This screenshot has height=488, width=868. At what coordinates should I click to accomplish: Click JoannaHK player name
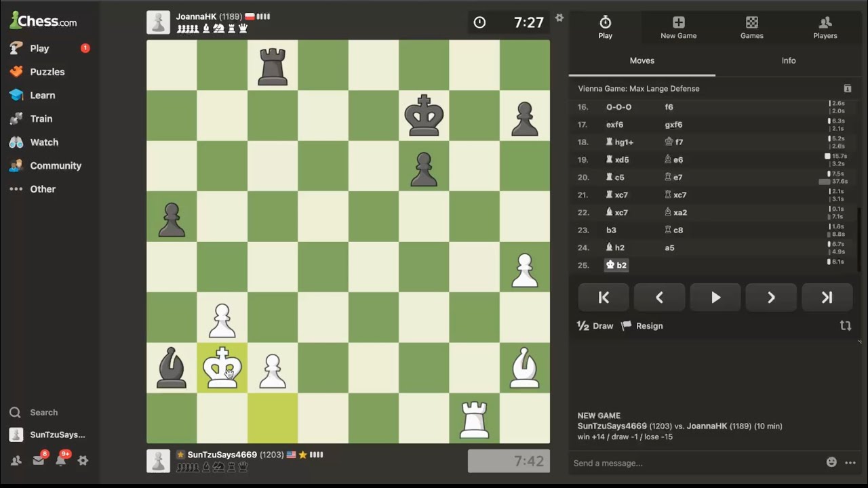pyautogui.click(x=196, y=16)
